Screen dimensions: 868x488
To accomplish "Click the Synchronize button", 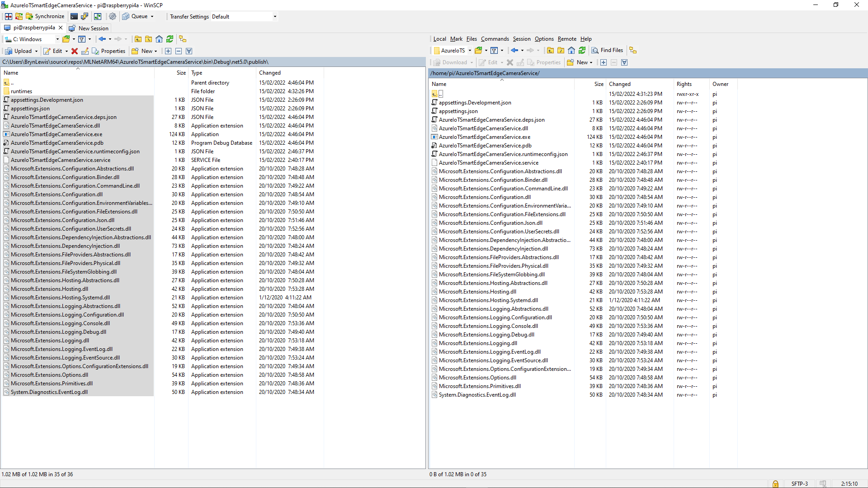I will click(45, 16).
